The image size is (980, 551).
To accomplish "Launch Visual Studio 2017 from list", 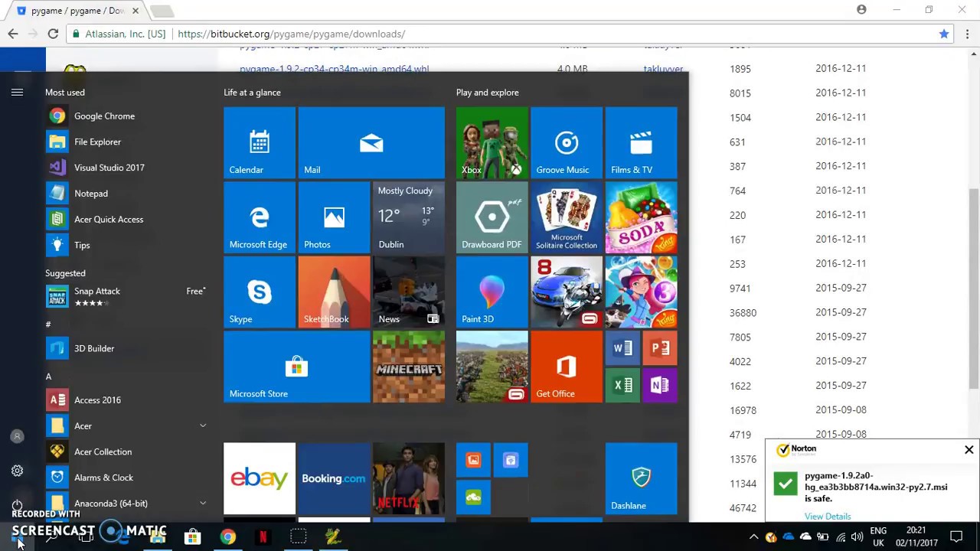I will [x=126, y=168].
